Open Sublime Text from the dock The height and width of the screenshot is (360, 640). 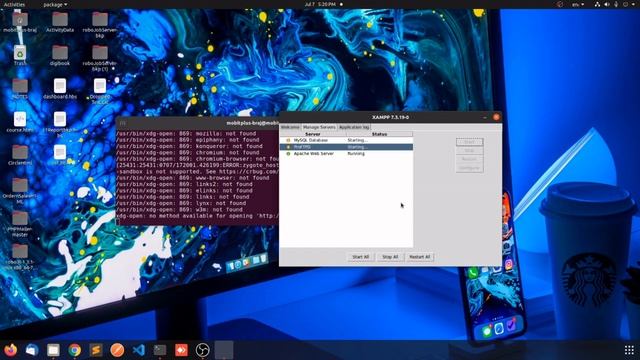click(x=96, y=350)
